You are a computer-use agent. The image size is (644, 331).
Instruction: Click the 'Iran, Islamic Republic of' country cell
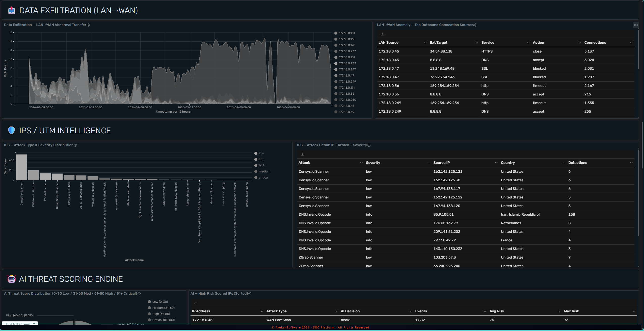520,214
